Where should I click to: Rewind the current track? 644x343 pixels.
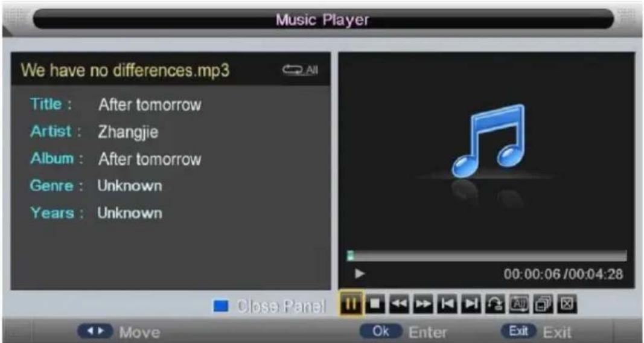[399, 304]
